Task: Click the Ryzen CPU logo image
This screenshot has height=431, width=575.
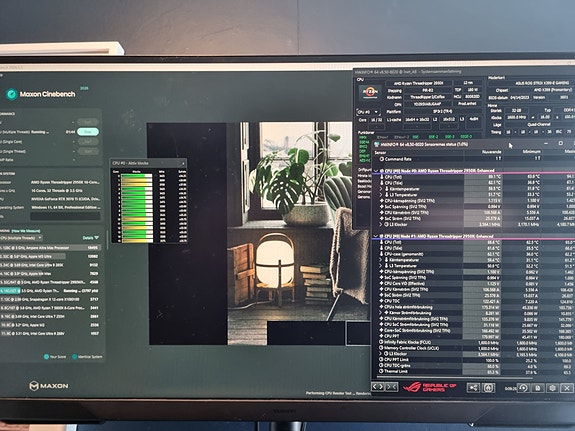Action: pyautogui.click(x=370, y=92)
